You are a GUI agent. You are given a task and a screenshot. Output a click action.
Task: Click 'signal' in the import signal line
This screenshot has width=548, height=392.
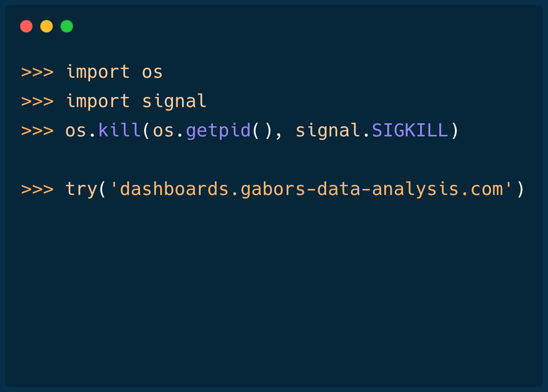point(174,102)
